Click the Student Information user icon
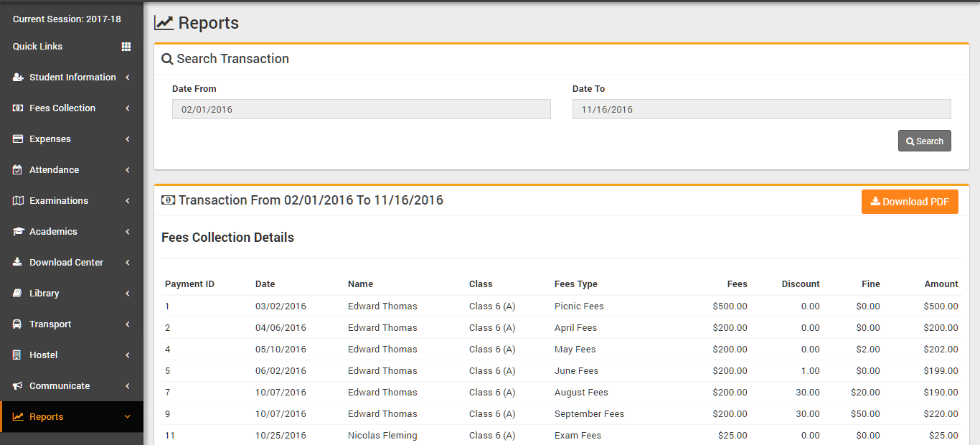The width and height of the screenshot is (980, 445). [18, 78]
